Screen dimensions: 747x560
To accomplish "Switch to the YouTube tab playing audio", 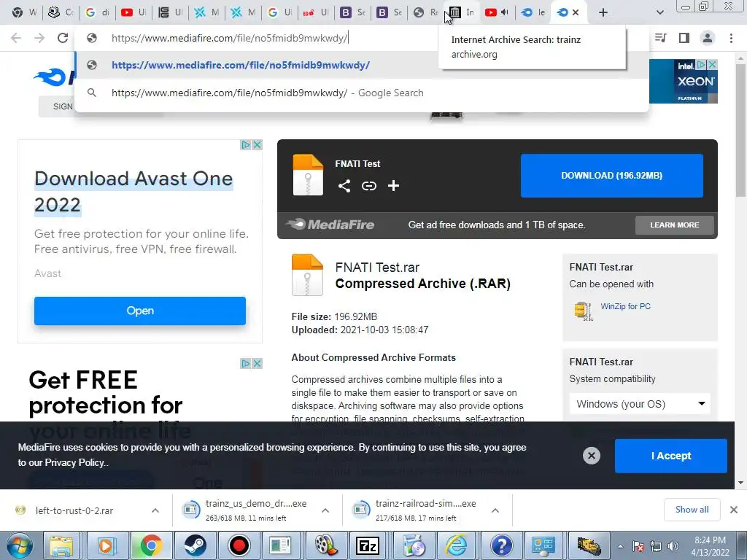I will point(496,12).
